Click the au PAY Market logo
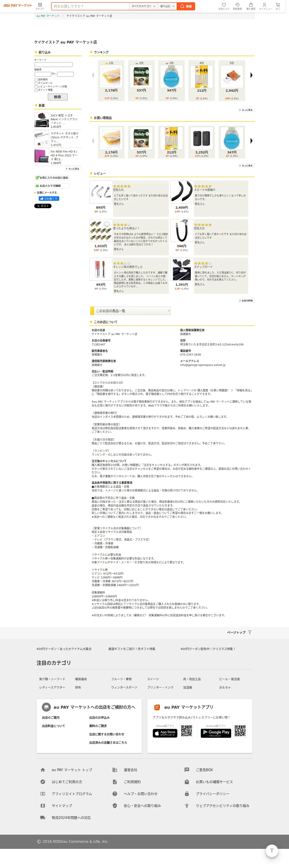 (18, 6)
